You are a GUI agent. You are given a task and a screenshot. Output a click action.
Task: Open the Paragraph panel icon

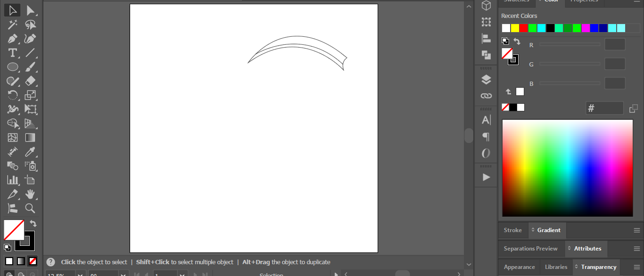(486, 137)
